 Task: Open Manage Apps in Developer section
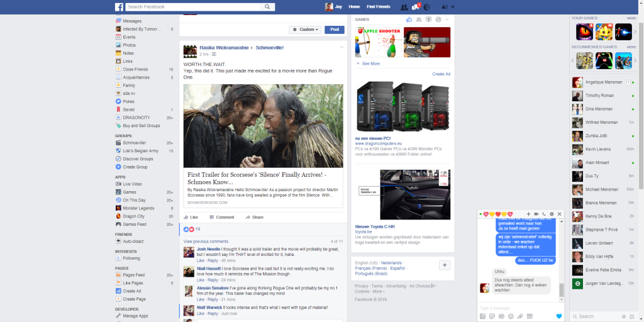(135, 316)
